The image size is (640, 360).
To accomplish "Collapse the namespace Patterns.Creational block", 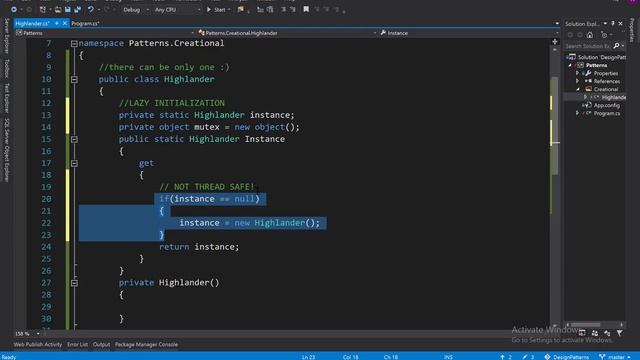I will (x=74, y=43).
